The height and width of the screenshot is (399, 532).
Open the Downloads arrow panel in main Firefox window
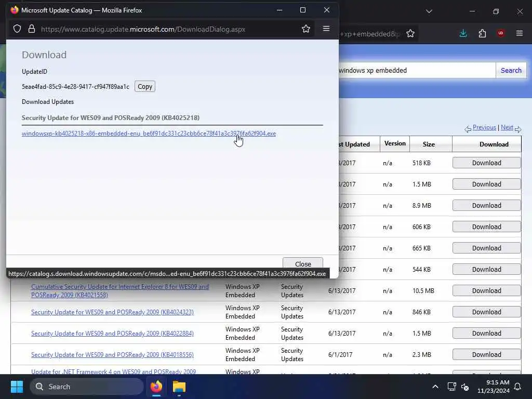point(463,33)
